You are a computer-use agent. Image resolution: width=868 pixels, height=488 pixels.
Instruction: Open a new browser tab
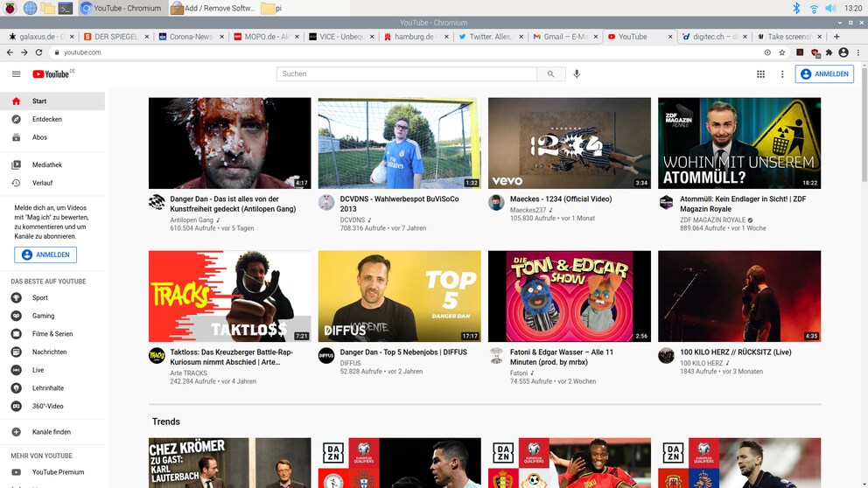[x=836, y=37]
